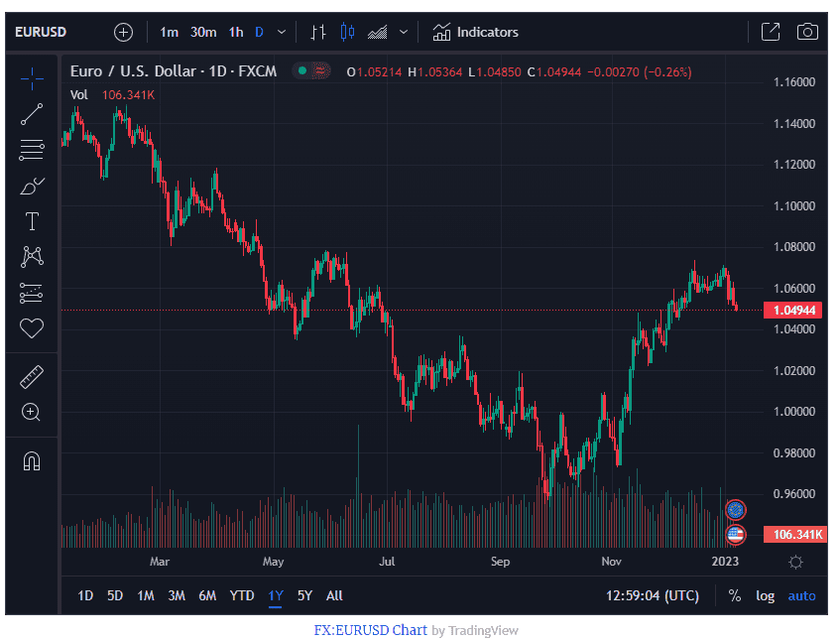
Task: Open the timeframe interval dropdown
Action: 281,32
